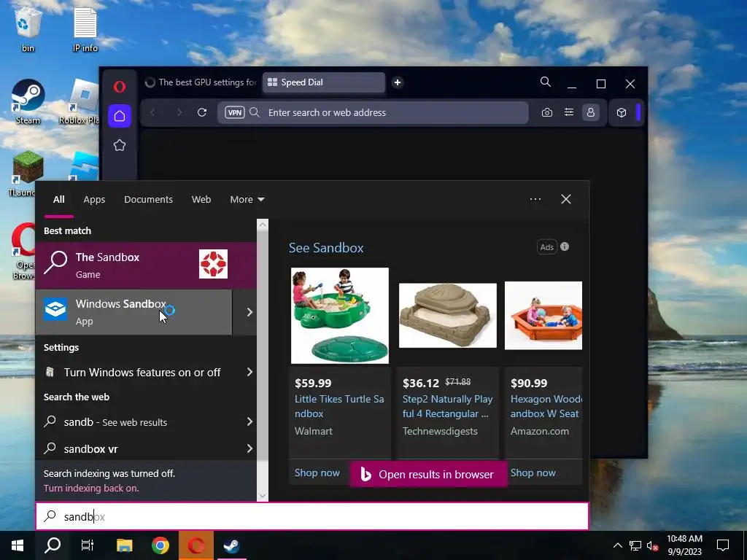The width and height of the screenshot is (747, 560).
Task: Click the Opera logo menu button
Action: (x=120, y=87)
